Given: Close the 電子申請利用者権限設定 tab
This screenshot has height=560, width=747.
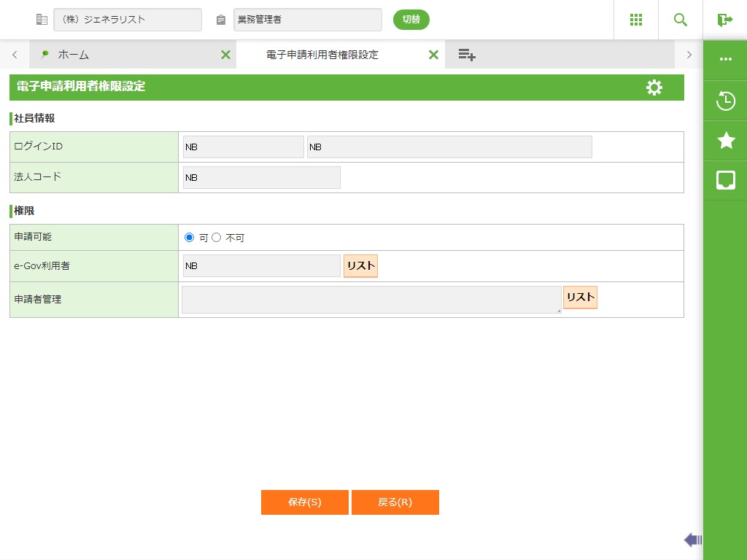Looking at the screenshot, I should 433,55.
